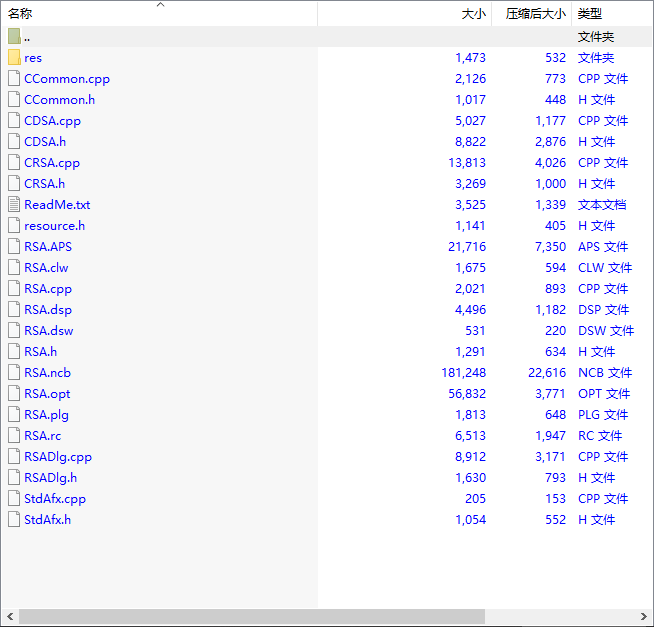The image size is (654, 627).
Task: Select the RSA.rc file name
Action: point(43,436)
